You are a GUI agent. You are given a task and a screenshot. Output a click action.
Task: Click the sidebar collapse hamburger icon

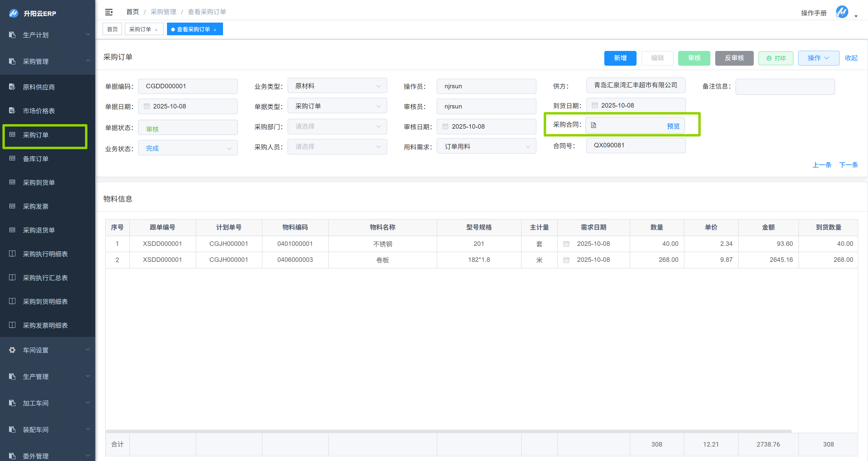point(108,12)
